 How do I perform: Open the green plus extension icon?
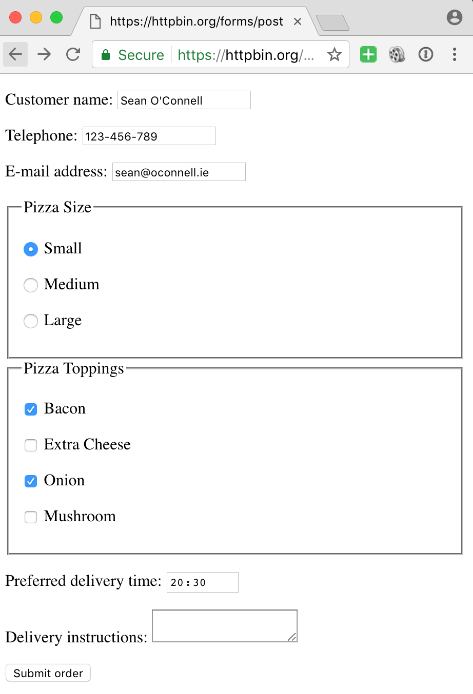point(368,54)
